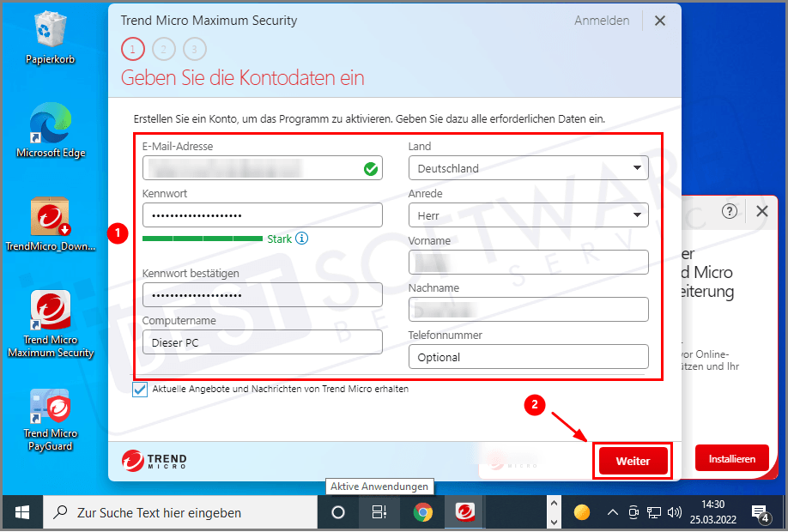Select step 2 indicator circle
Image resolution: width=788 pixels, height=532 pixels.
click(x=163, y=49)
